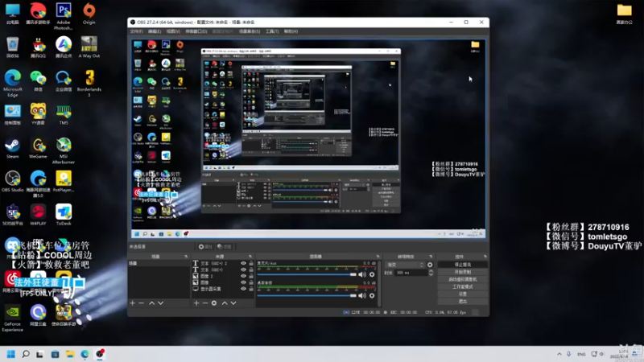
Task: Open the 场景集合(S) menu in OBS
Action: (250, 31)
